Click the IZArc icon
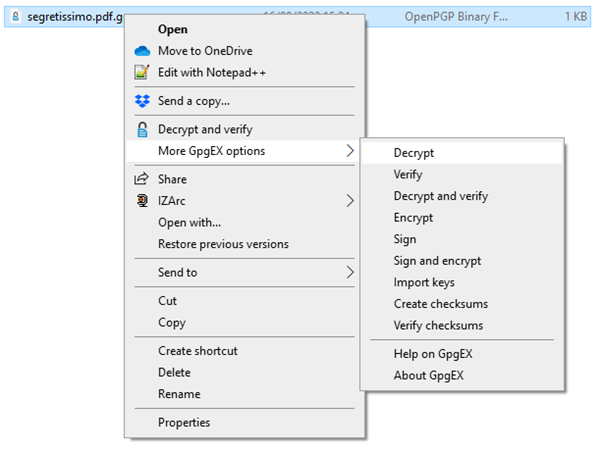The height and width of the screenshot is (453, 602). pos(141,201)
